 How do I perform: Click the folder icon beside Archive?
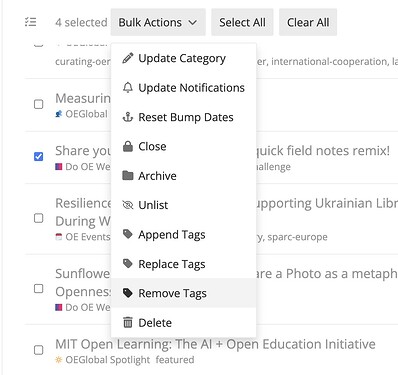pos(128,175)
